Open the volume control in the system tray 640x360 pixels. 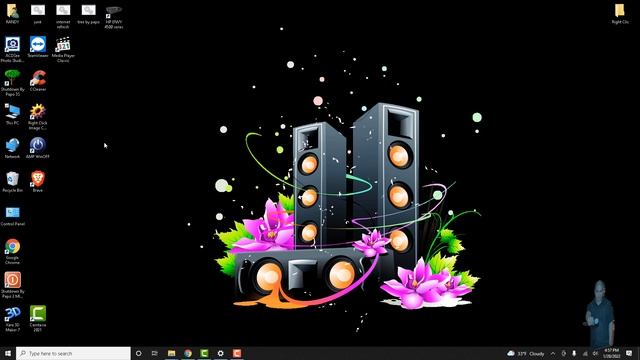coord(596,353)
